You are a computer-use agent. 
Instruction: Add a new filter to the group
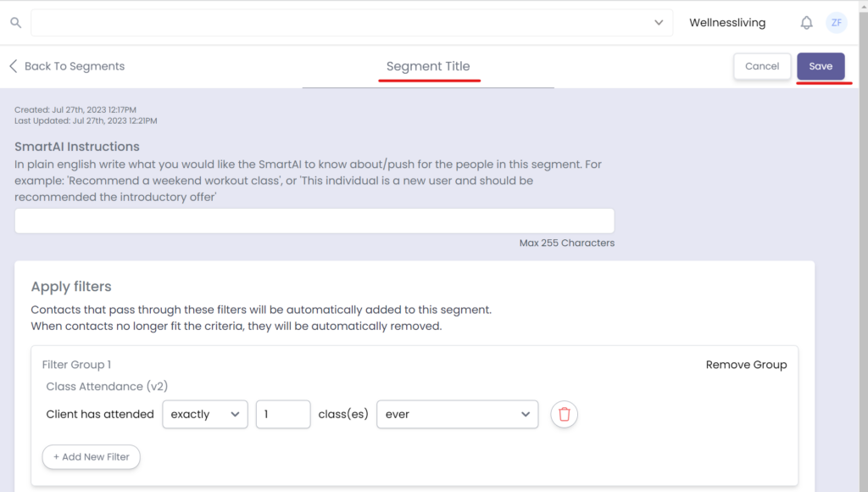(91, 456)
